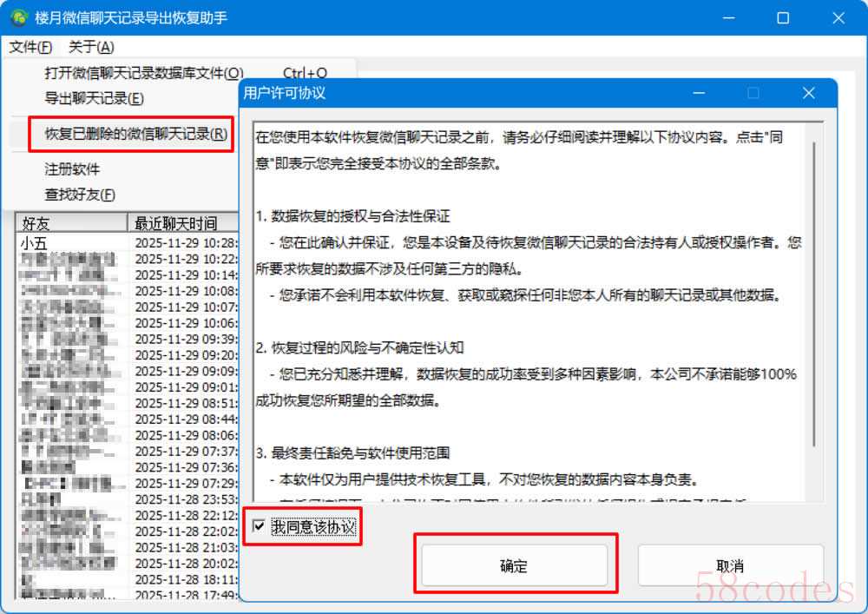Viewport: 868px width, 614px height.
Task: Select 注册软件 in the file menu
Action: [72, 169]
